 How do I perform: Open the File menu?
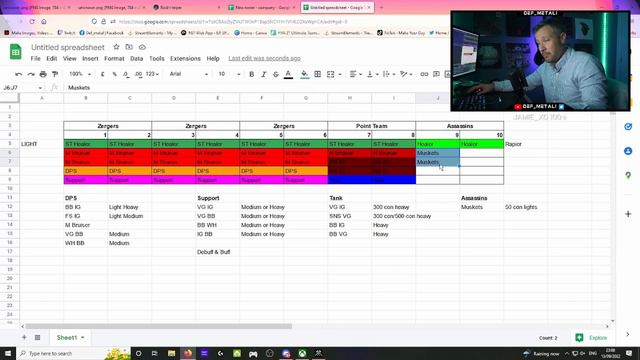[x=36, y=59]
